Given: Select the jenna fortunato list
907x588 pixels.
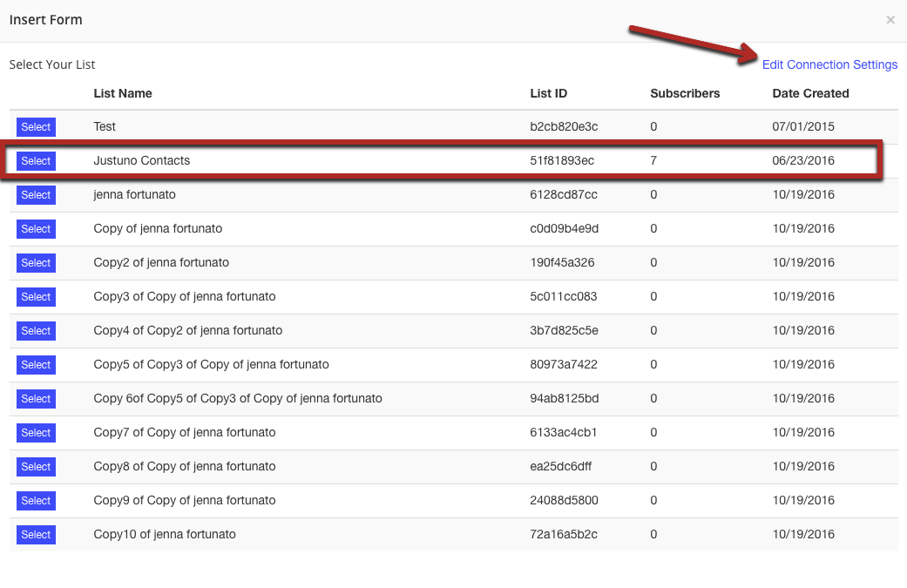Looking at the screenshot, I should tap(35, 194).
